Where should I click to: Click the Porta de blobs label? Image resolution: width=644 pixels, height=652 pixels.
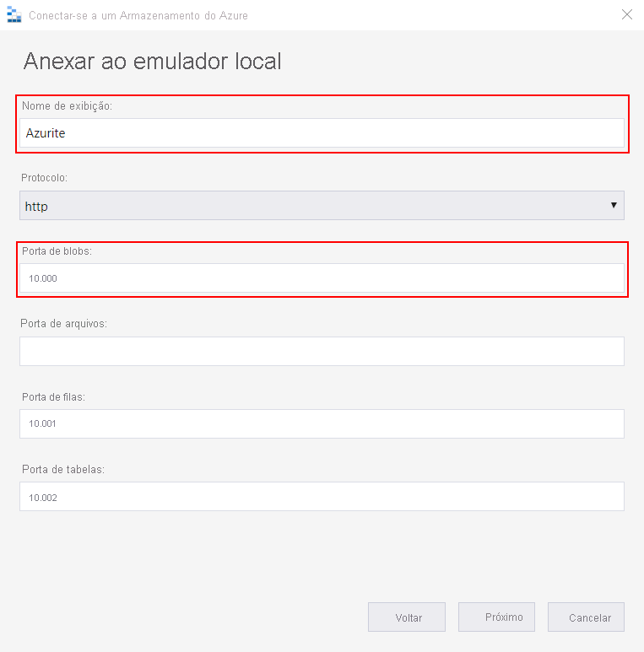click(x=57, y=251)
